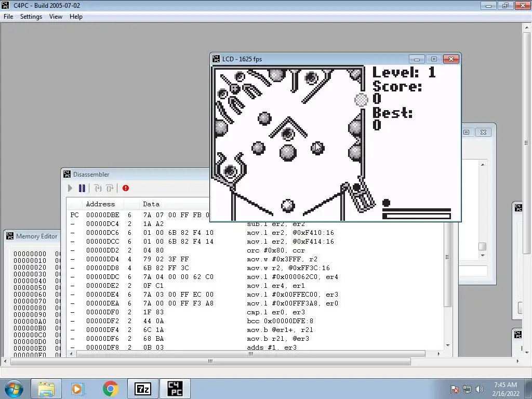
Task: Click Disassembler scroll down arrow
Action: [x=448, y=345]
